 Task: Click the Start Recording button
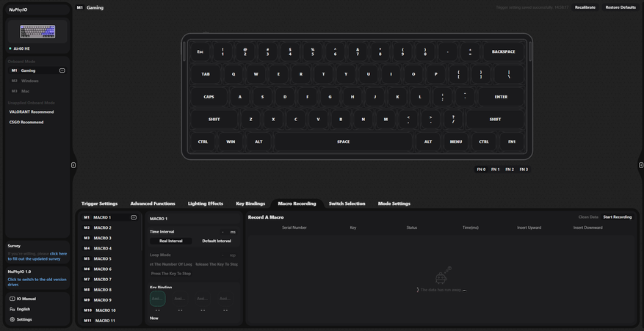point(618,217)
